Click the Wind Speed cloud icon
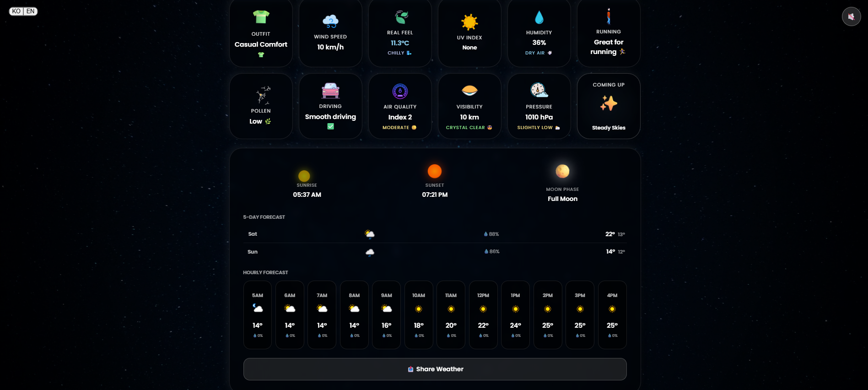The width and height of the screenshot is (868, 390). [x=330, y=21]
